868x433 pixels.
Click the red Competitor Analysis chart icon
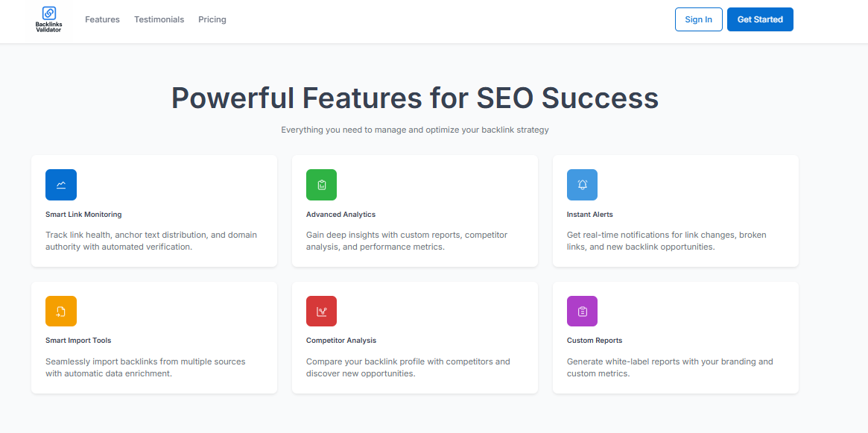(321, 311)
